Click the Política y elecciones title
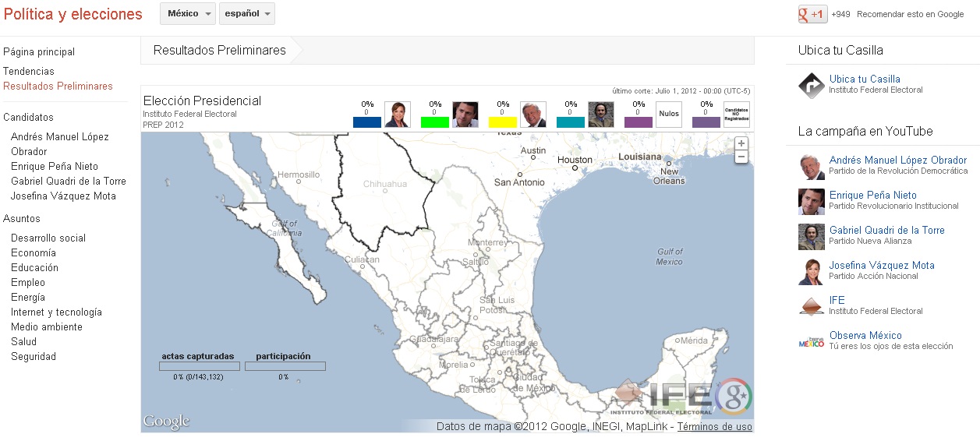 73,14
